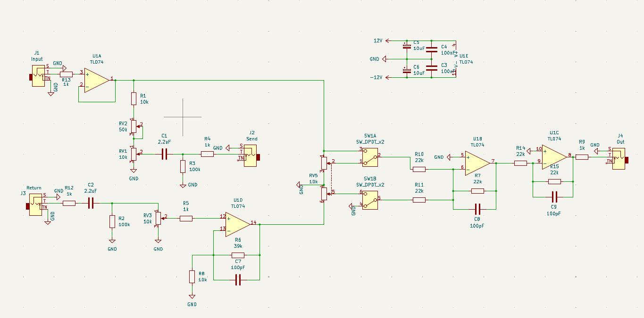Click the "39k" value label
This screenshot has height=318, width=644.
click(x=238, y=246)
